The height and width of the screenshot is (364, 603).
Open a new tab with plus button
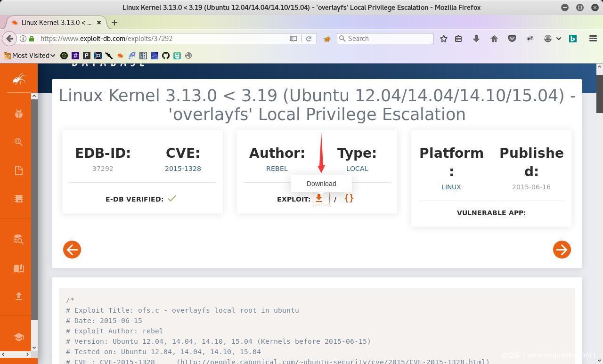point(114,23)
